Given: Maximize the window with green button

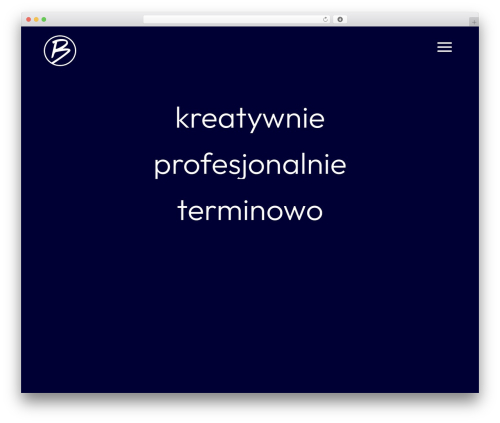Looking at the screenshot, I should [44, 20].
